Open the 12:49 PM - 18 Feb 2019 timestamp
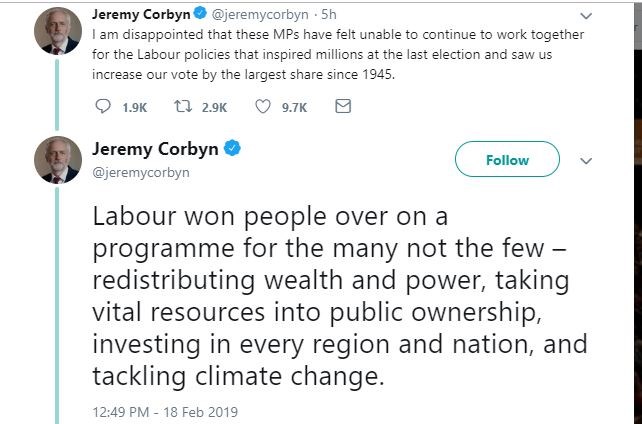642x424 pixels. pyautogui.click(x=165, y=411)
